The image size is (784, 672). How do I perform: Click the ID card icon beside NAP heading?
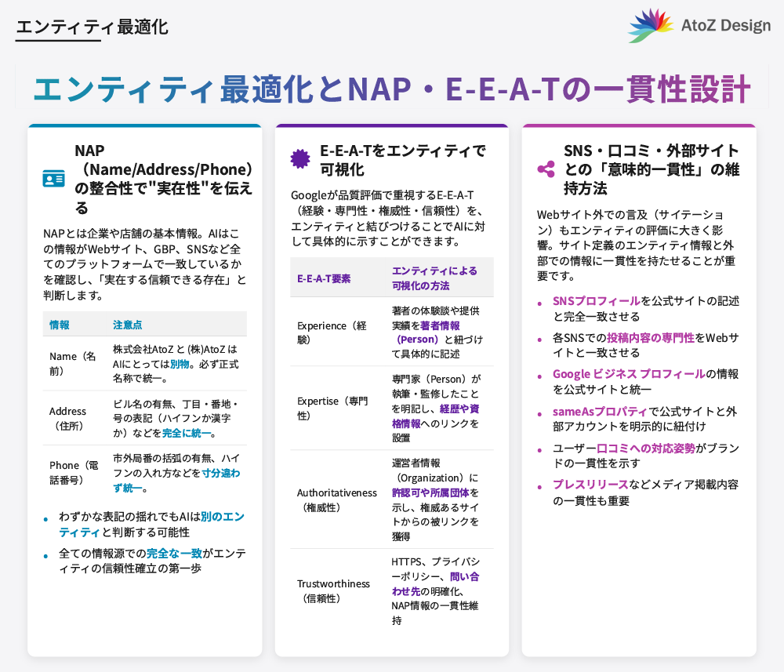click(54, 179)
